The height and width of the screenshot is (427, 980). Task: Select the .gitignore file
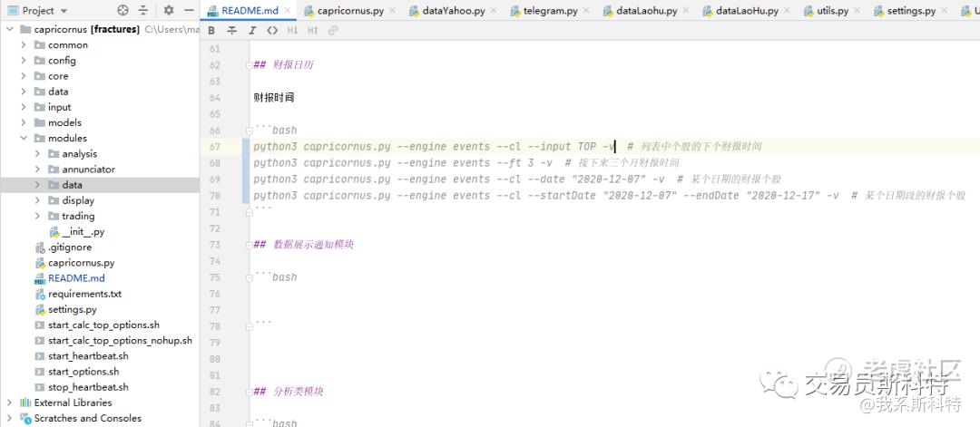click(x=70, y=247)
